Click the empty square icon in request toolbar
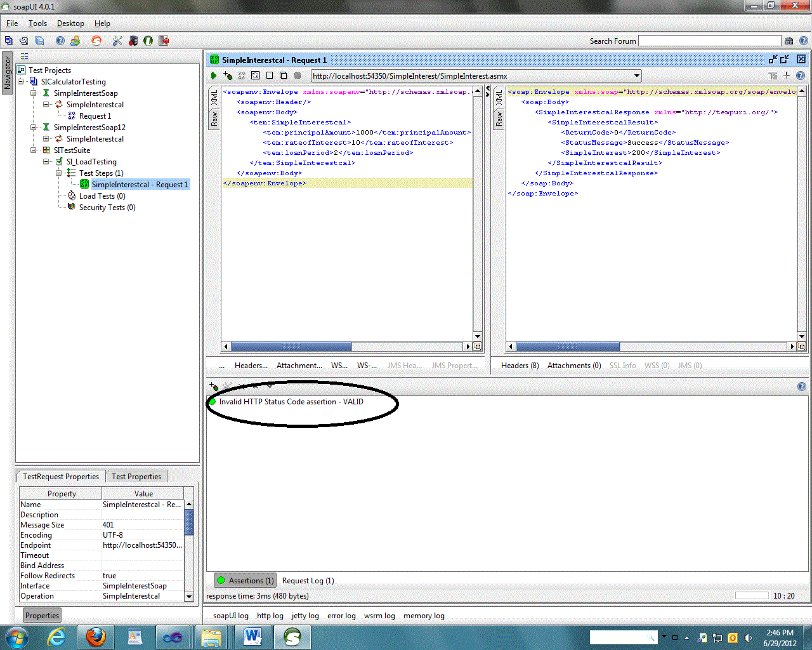The width and height of the screenshot is (812, 650). coord(270,76)
